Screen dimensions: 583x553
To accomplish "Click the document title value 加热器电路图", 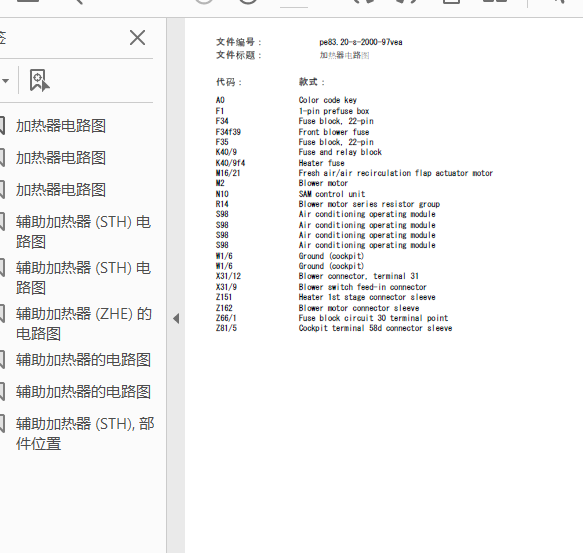I will pyautogui.click(x=344, y=55).
